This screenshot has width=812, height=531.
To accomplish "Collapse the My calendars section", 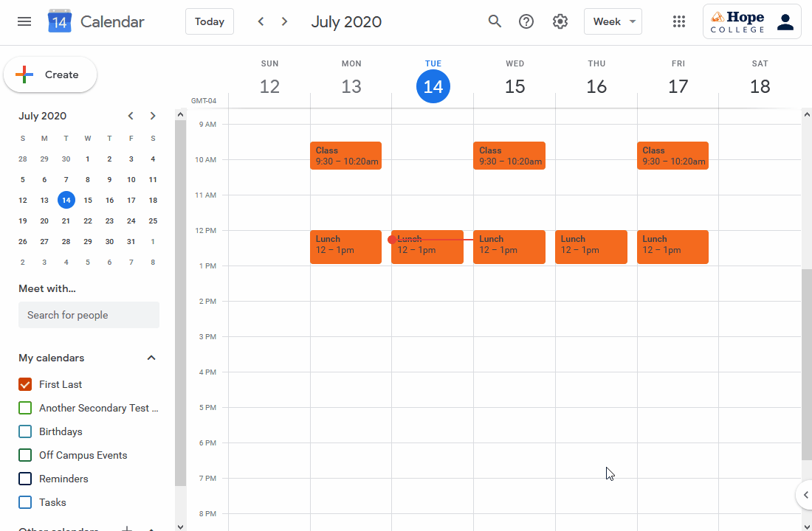I will [x=151, y=358].
